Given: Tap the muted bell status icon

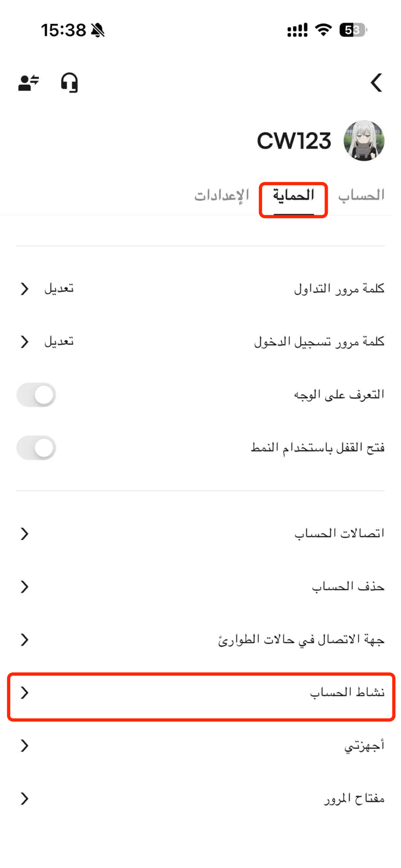Looking at the screenshot, I should 98,30.
